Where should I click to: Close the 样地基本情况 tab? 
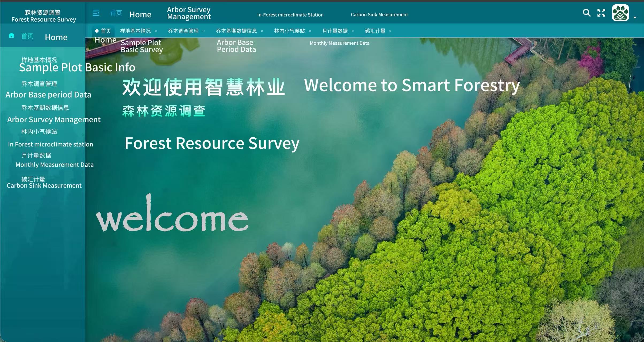(x=156, y=31)
